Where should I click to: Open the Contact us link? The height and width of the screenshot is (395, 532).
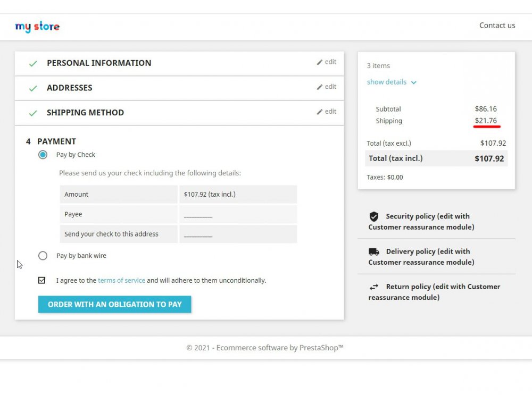pos(497,25)
